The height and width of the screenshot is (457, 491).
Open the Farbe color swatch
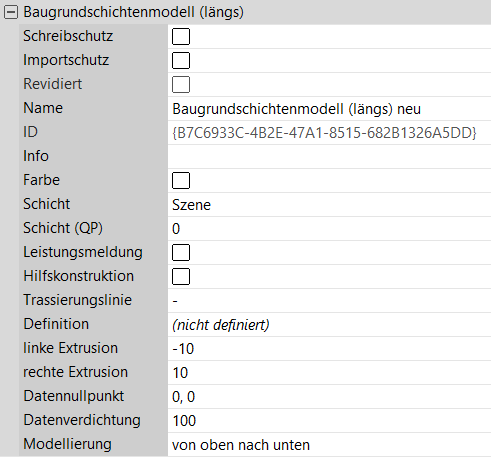tap(181, 180)
